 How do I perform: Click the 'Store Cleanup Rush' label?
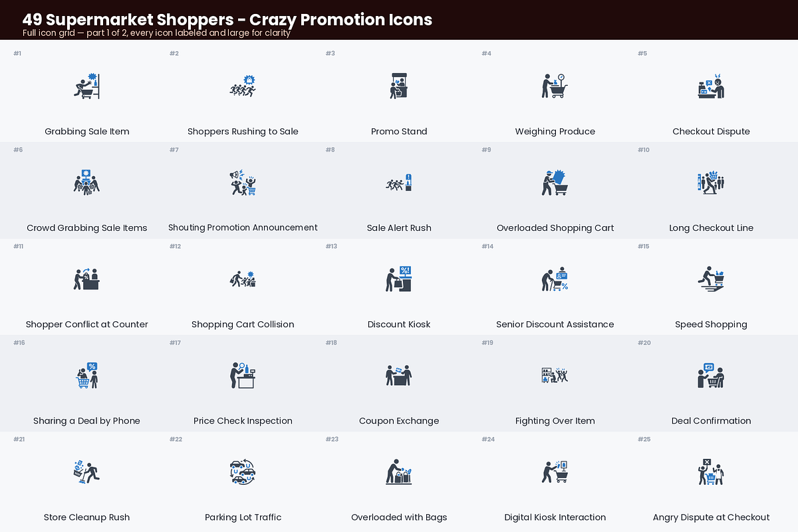point(87,517)
